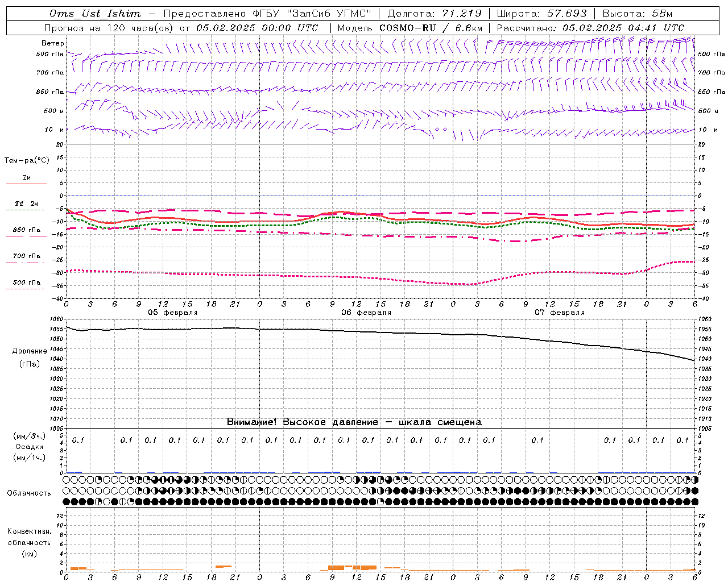Viewport: 728px width, 582px height.
Task: Click the Тем-ра(°C) axis title
Action: (27, 161)
